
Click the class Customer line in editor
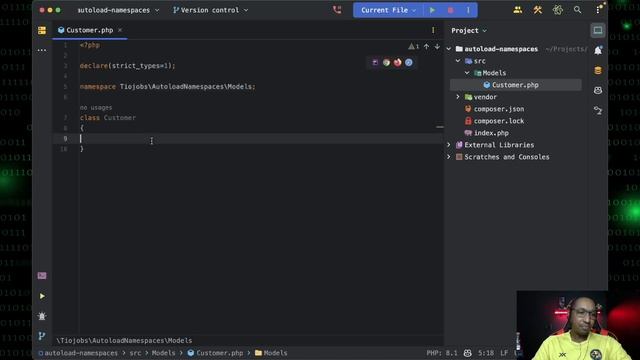pyautogui.click(x=108, y=118)
